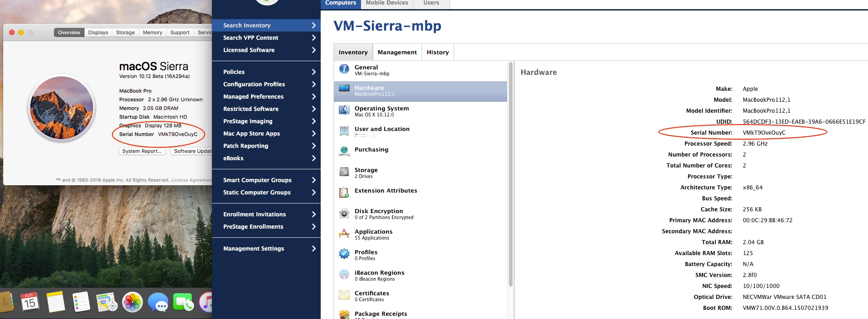Open the Purchasing globe icon
Image resolution: width=868 pixels, height=319 pixels.
point(344,151)
